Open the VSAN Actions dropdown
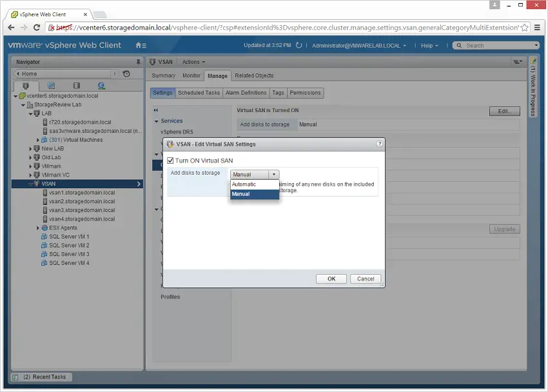This screenshot has width=548, height=392. coord(193,62)
